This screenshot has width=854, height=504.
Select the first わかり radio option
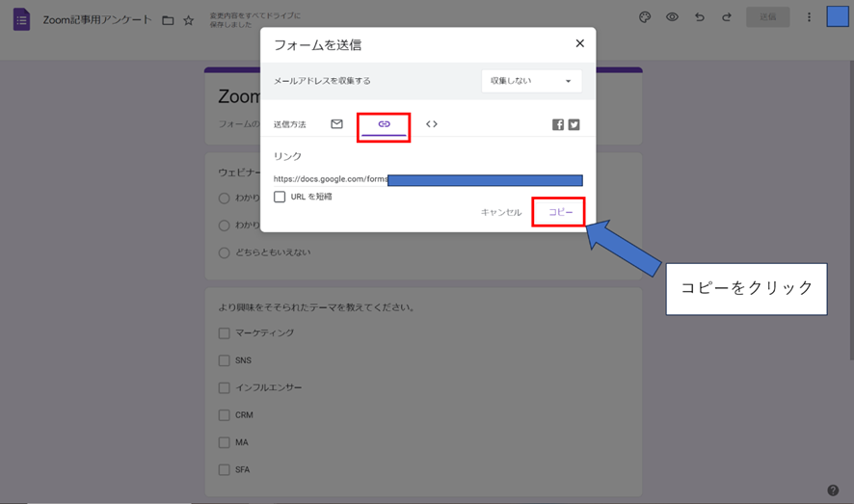(x=224, y=199)
